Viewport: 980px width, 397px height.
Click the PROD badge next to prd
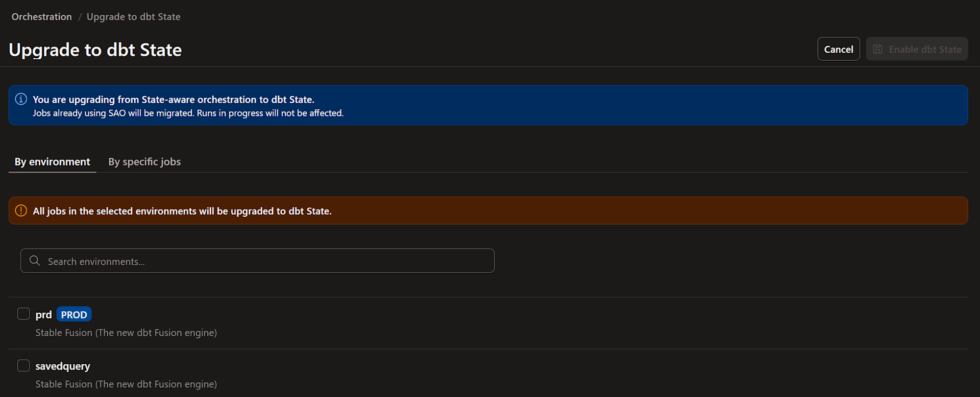coord(74,315)
